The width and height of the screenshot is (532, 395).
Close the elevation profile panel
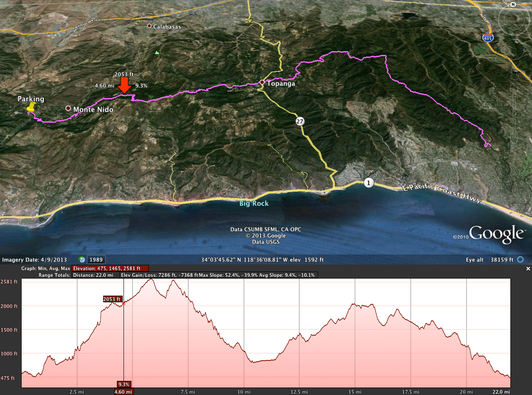[x=528, y=269]
